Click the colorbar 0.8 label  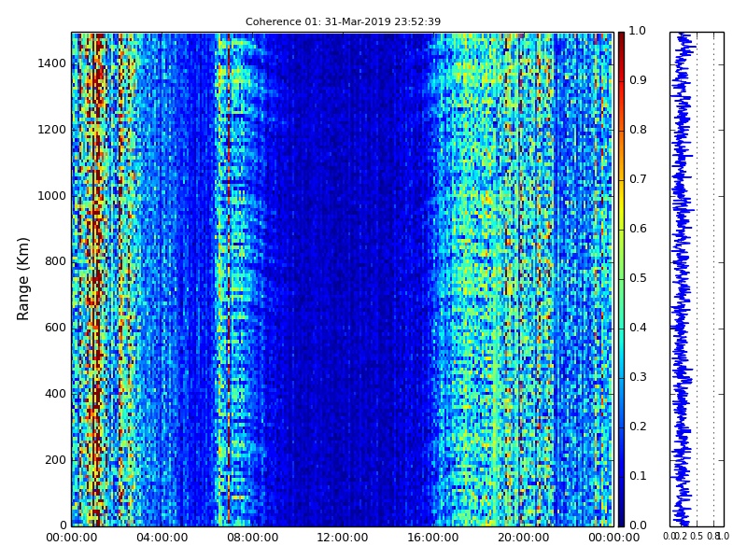pyautogui.click(x=638, y=130)
